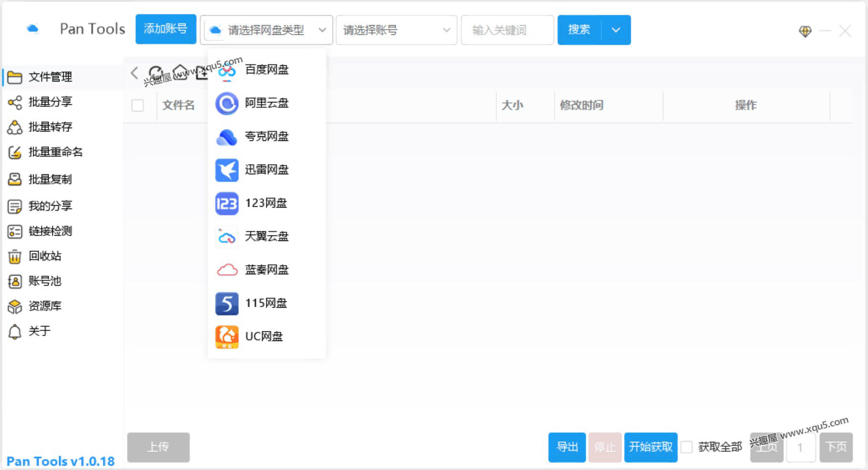Click the trash icon beside 回收站
This screenshot has height=470, width=868.
pos(15,257)
